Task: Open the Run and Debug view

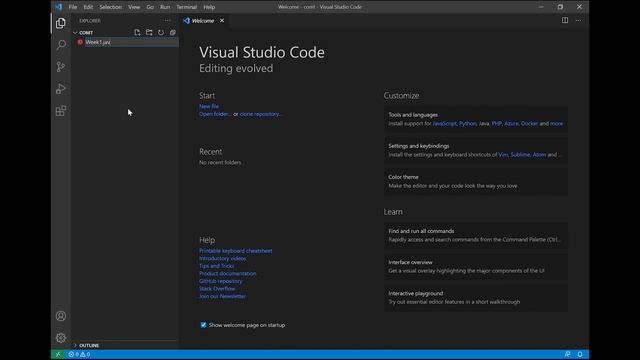Action: pyautogui.click(x=61, y=89)
